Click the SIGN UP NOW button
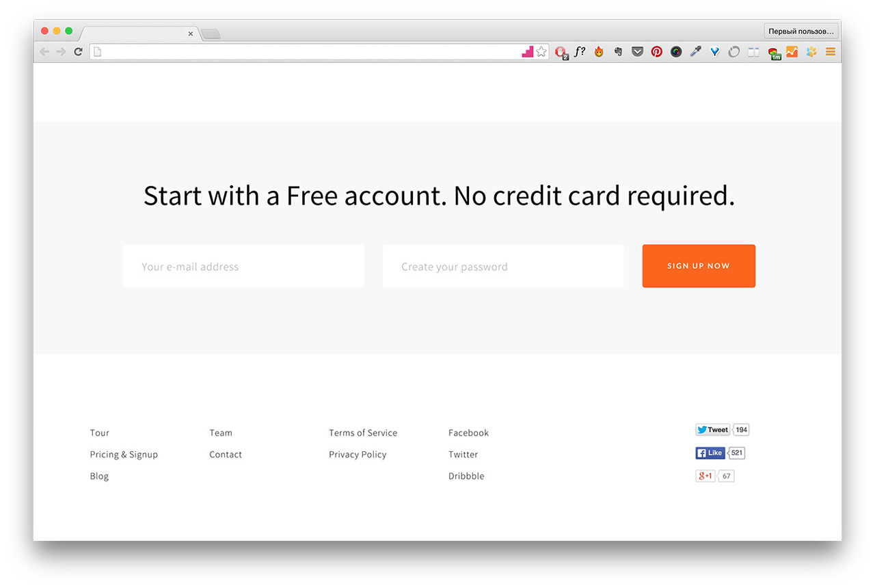The height and width of the screenshot is (588, 875). coord(699,266)
